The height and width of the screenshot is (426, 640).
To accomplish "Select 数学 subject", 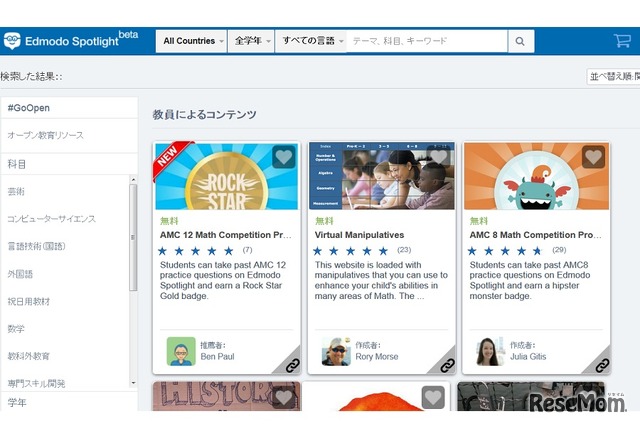I will (16, 329).
